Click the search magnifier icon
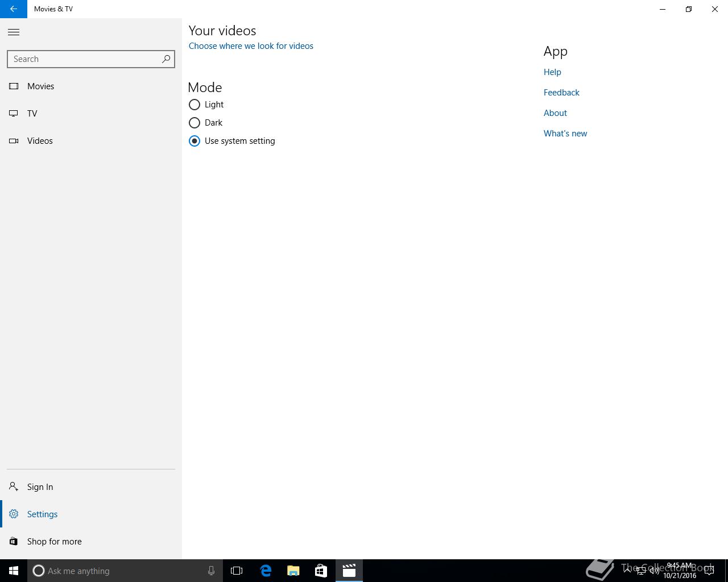 tap(166, 59)
